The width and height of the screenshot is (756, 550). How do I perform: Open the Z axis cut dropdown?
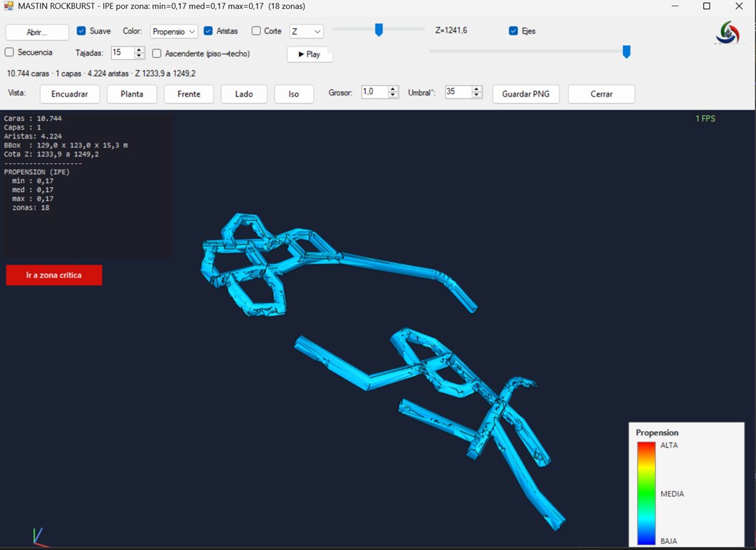coord(306,32)
